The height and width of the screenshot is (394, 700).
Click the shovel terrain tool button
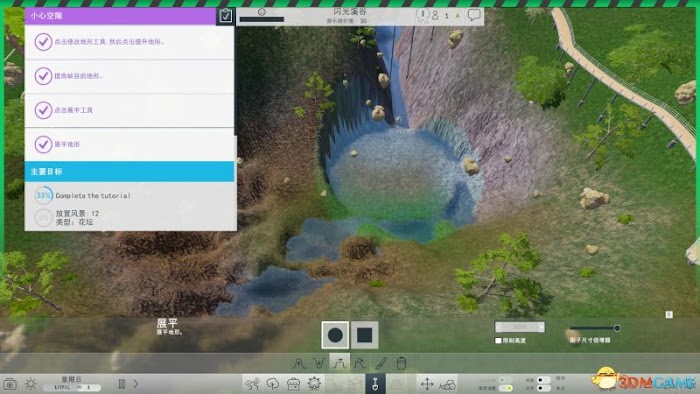(375, 384)
